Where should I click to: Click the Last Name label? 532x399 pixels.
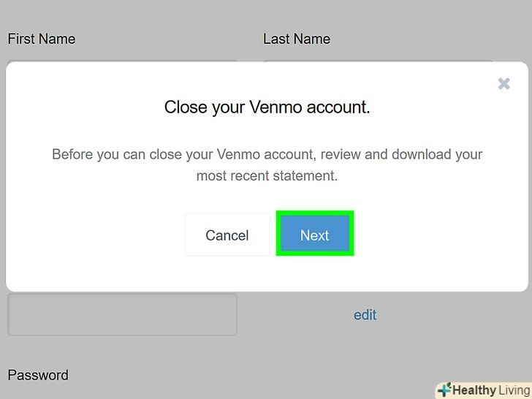[297, 39]
